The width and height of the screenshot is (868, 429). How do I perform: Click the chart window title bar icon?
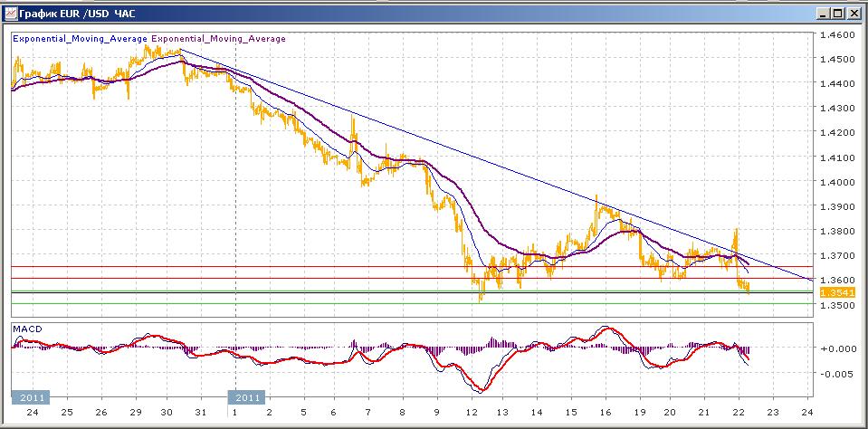coord(10,14)
